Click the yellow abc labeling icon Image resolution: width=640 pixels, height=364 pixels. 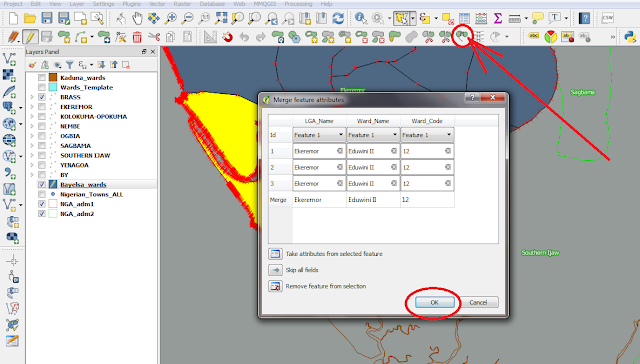click(x=533, y=36)
